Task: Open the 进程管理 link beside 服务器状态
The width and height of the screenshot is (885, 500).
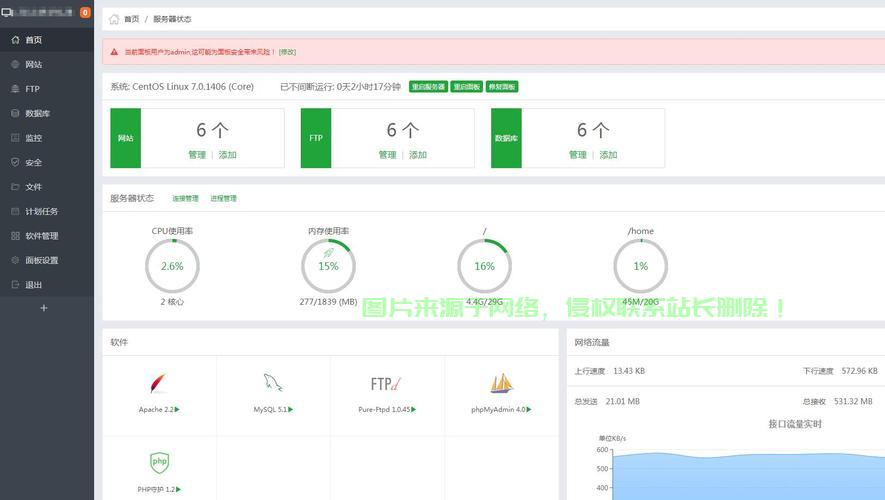Action: click(223, 199)
